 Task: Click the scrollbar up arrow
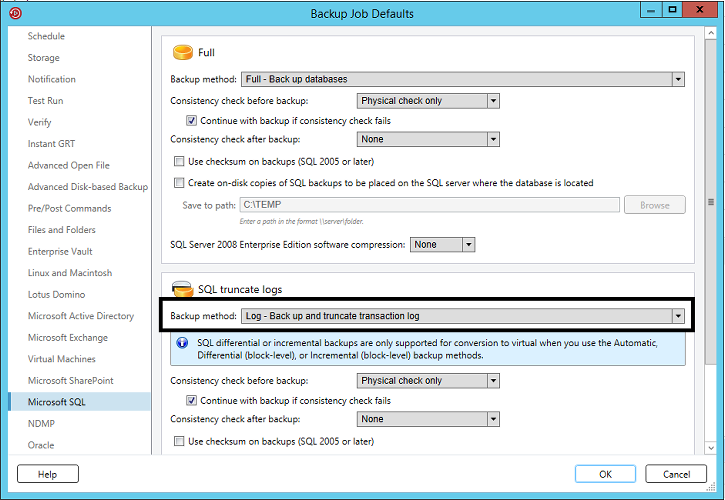pyautogui.click(x=711, y=33)
